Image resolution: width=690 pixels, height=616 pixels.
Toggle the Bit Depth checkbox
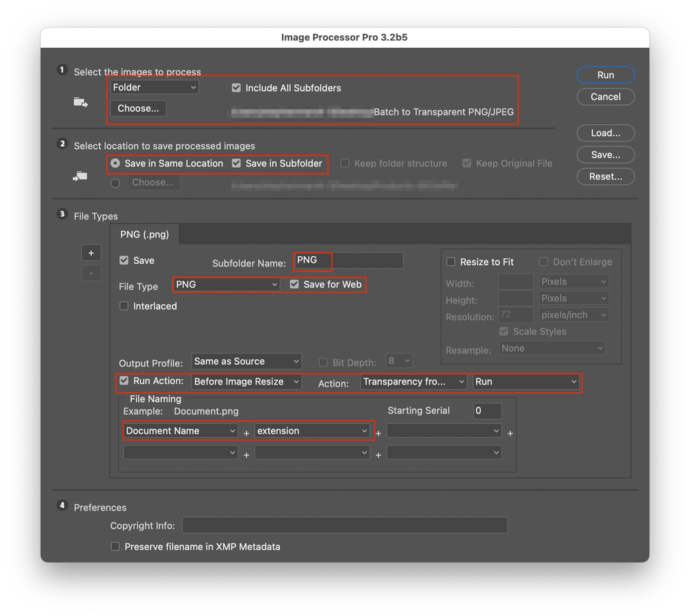click(323, 362)
